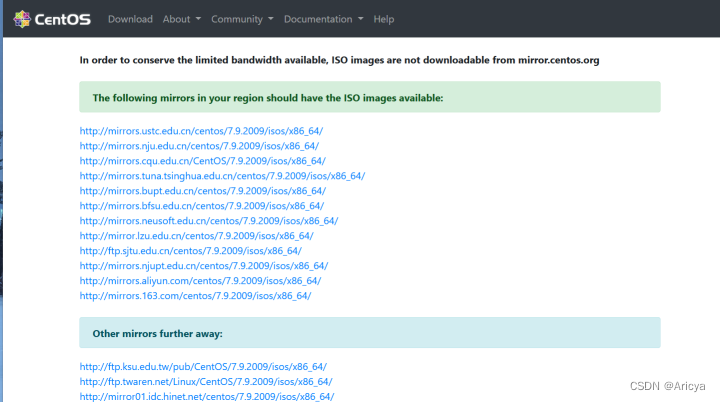Open the mirrors.njupt.edu.cn mirror link

[204, 266]
